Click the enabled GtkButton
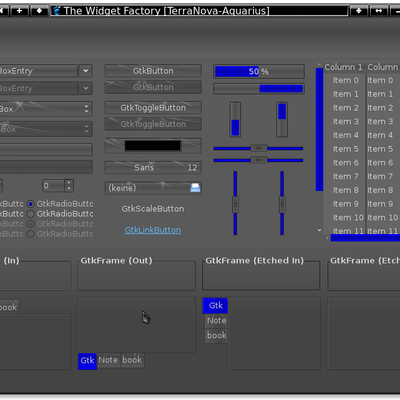 pyautogui.click(x=153, y=71)
